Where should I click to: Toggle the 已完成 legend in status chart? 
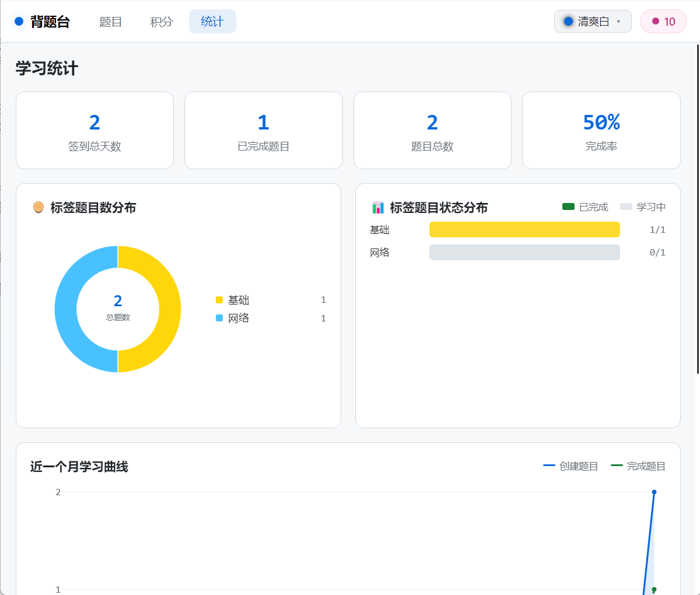tap(585, 207)
